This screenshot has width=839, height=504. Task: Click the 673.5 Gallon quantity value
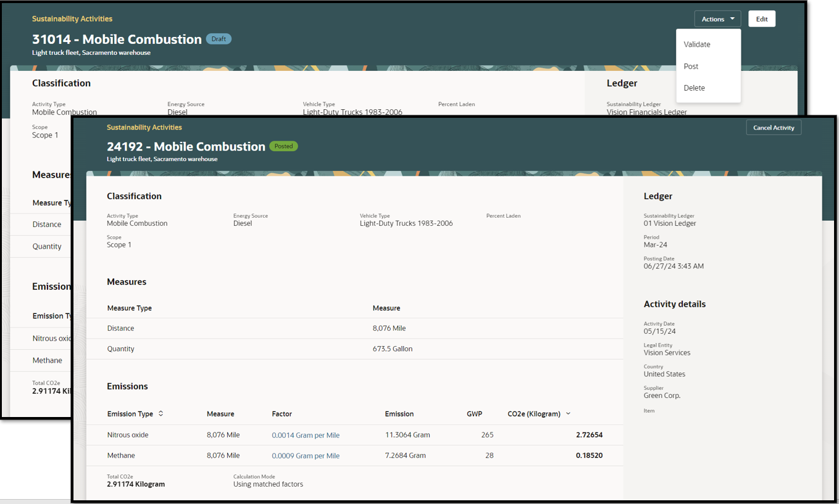393,349
